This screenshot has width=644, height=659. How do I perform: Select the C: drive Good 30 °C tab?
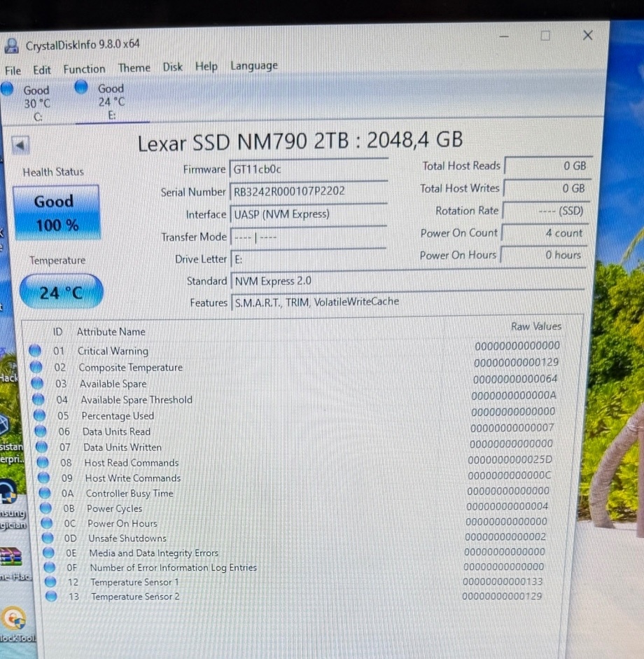coord(31,103)
